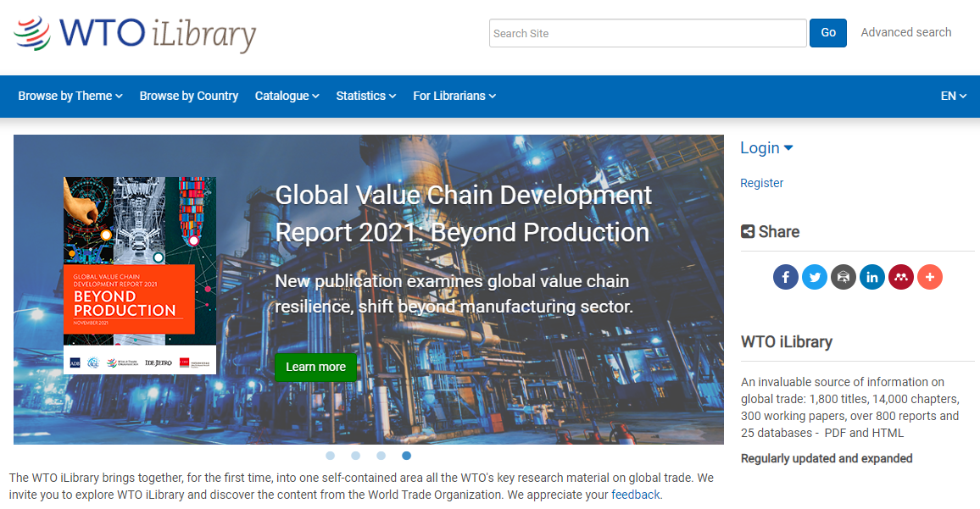The image size is (980, 509).
Task: Open the Beyond Production report cover thumbnail
Action: pyautogui.click(x=140, y=275)
